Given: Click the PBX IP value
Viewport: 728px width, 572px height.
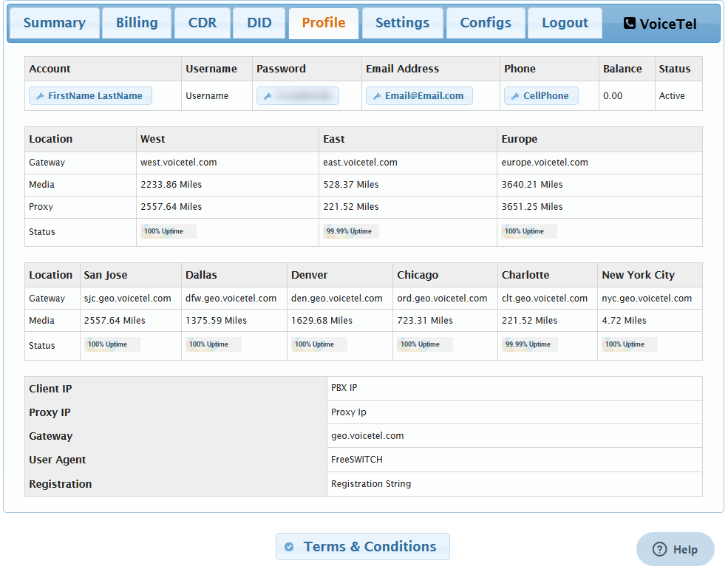Looking at the screenshot, I should [x=344, y=388].
